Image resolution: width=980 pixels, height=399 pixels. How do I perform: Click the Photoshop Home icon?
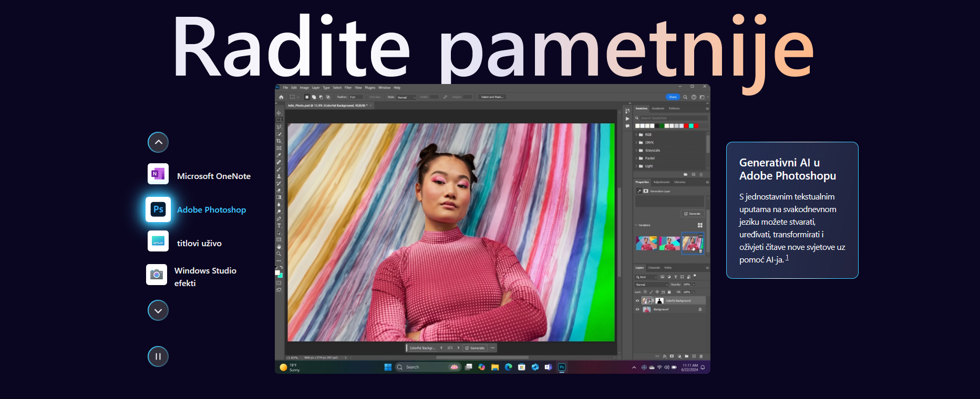(x=281, y=97)
